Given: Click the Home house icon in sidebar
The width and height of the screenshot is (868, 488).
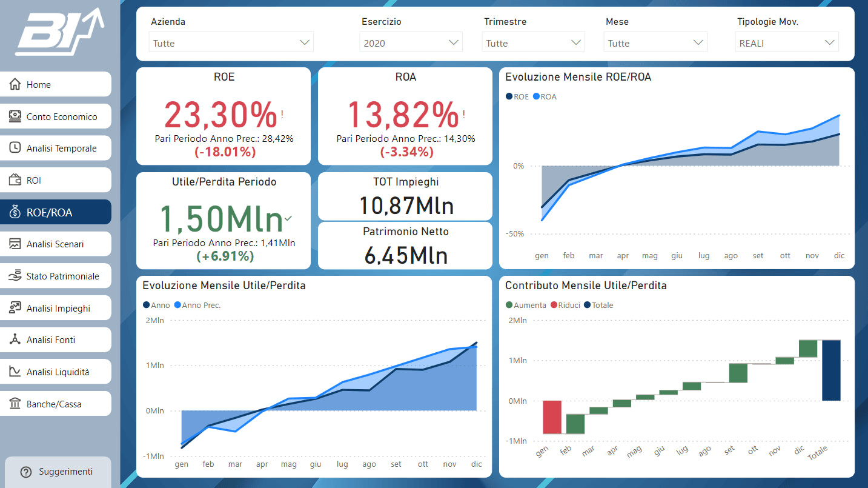Looking at the screenshot, I should [x=15, y=84].
